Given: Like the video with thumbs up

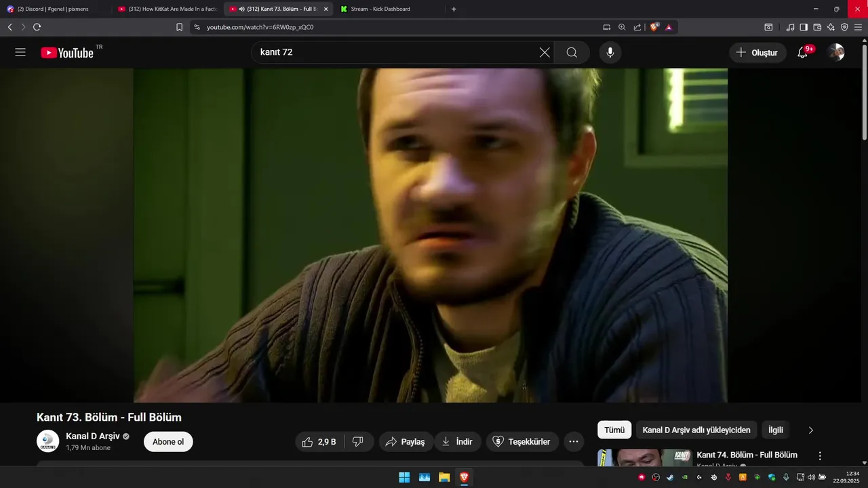Looking at the screenshot, I should (320, 442).
